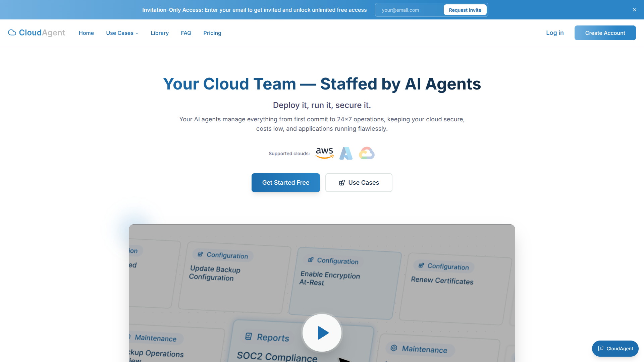Click the CloudAgent cloud logo icon

point(12,33)
